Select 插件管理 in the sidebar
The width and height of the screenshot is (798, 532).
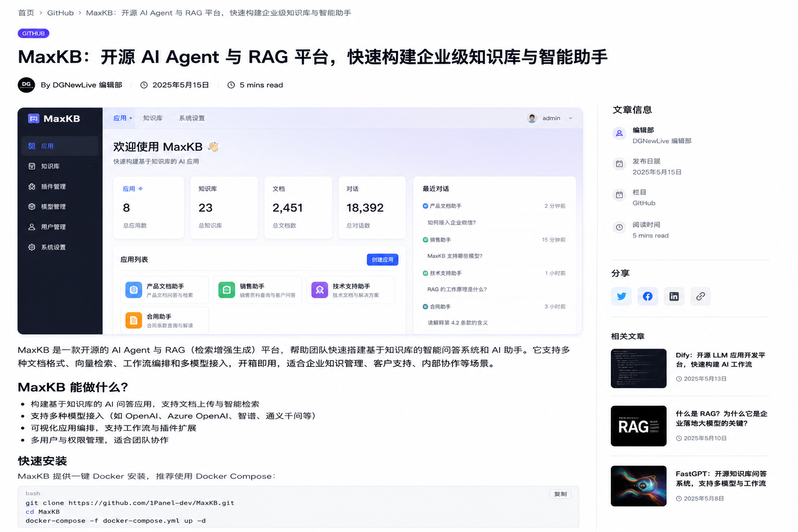click(60, 187)
